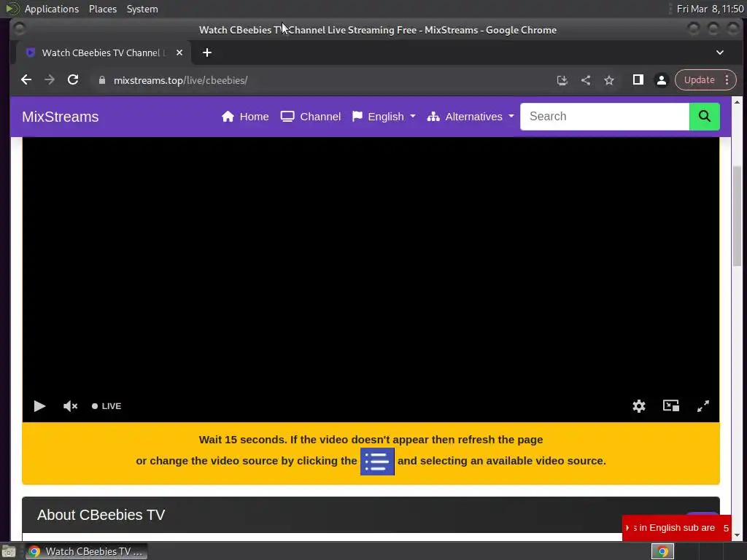Click the green search button
The image size is (747, 560).
click(705, 117)
